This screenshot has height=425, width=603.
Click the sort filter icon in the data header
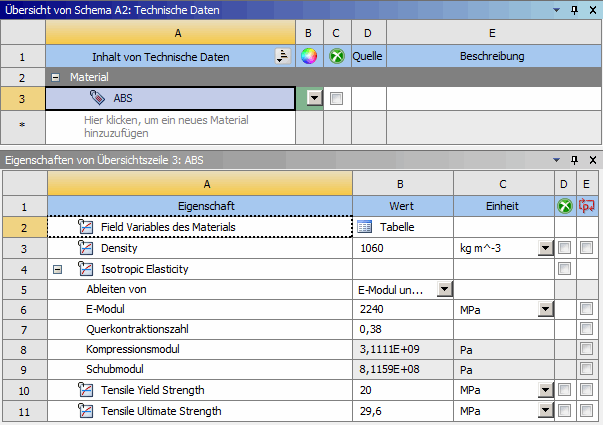tap(282, 57)
